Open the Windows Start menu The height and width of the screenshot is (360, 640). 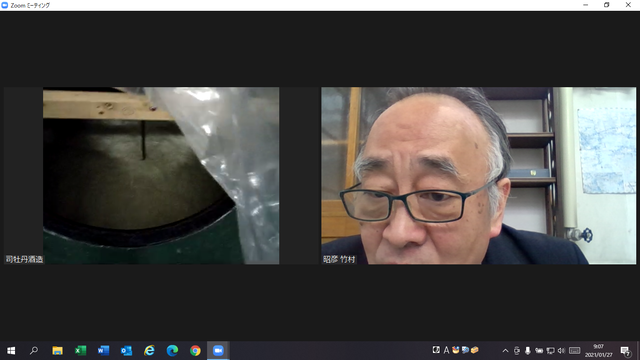click(11, 351)
